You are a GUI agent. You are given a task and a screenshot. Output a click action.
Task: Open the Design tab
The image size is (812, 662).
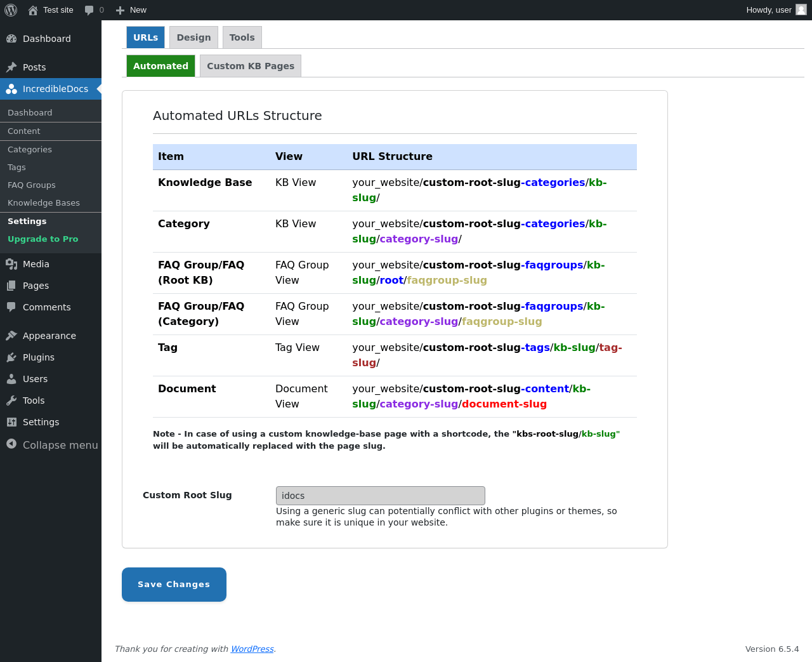click(x=193, y=37)
